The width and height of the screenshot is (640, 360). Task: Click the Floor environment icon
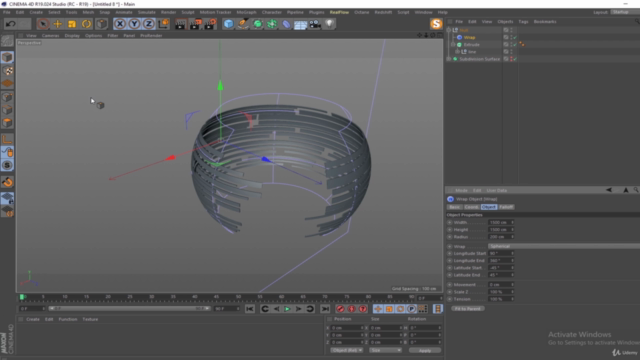(x=300, y=24)
